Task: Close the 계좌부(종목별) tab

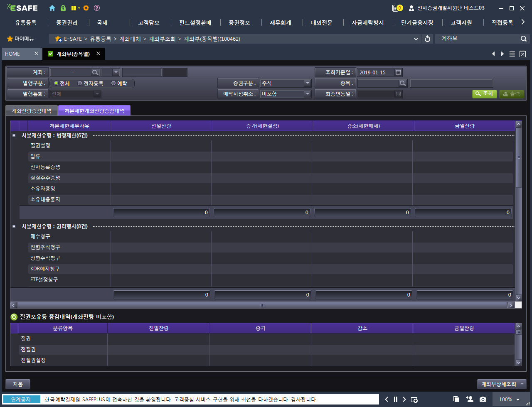Action: point(99,54)
